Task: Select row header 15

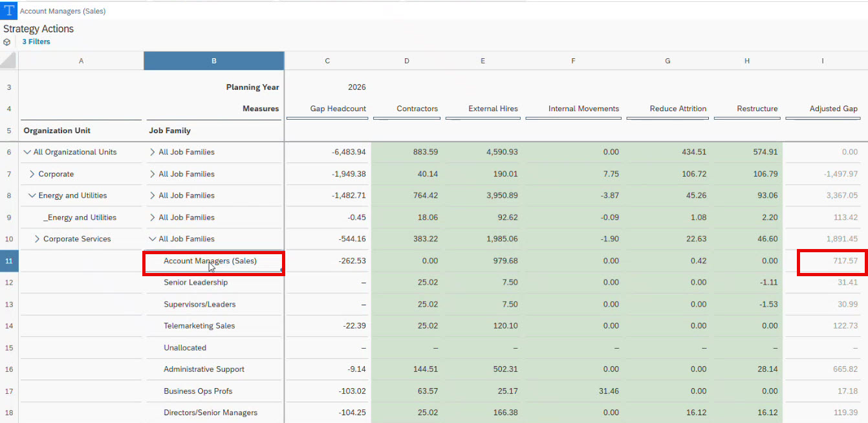Action: [9, 348]
